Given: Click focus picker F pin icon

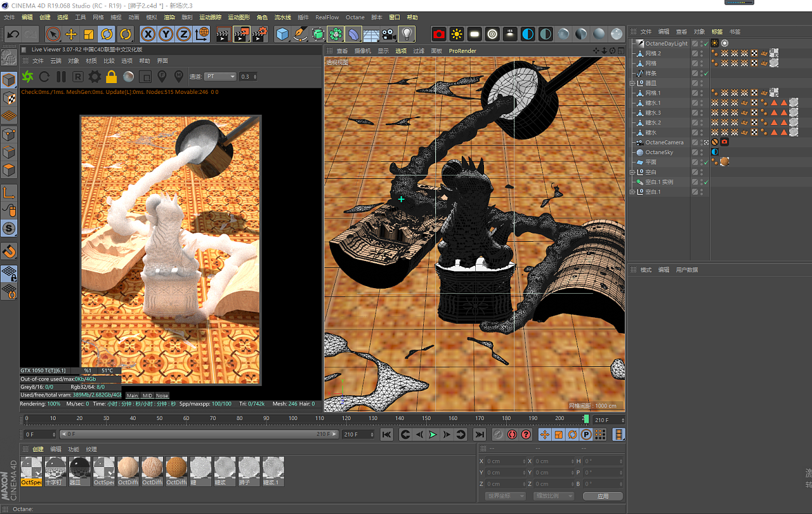Looking at the screenshot, I should pos(162,77).
